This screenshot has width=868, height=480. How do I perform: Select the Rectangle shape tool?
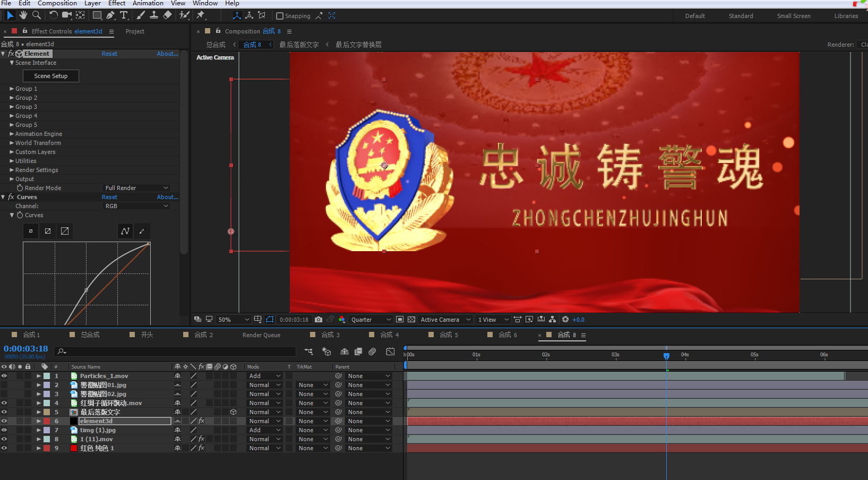(97, 15)
